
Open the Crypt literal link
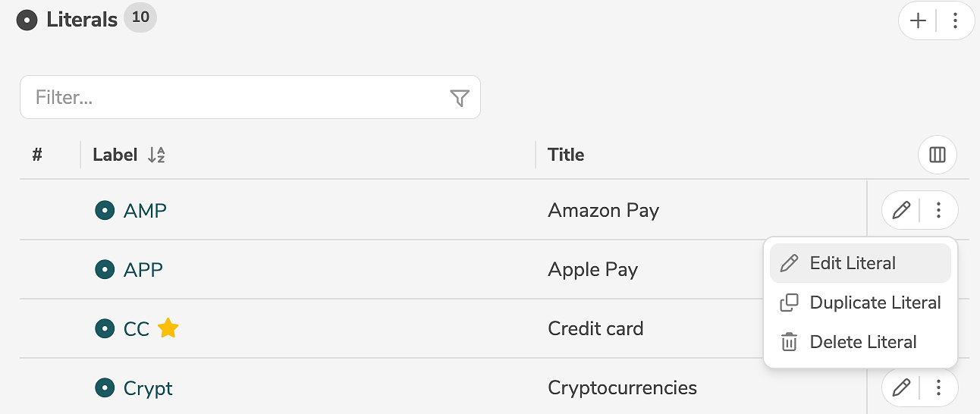148,388
